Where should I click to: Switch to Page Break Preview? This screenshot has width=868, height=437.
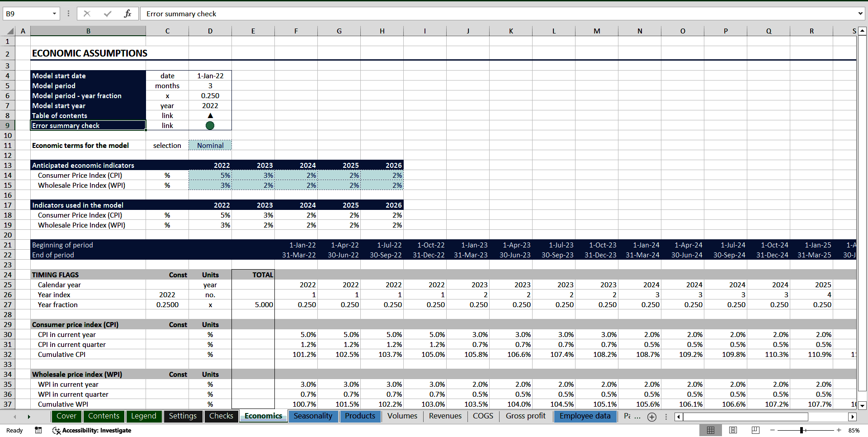pyautogui.click(x=755, y=430)
